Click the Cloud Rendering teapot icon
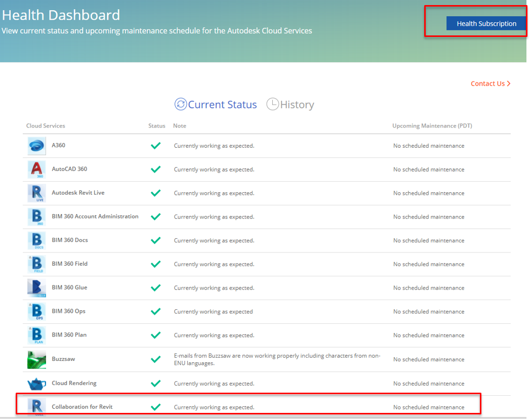This screenshot has width=531, height=420. click(x=36, y=384)
